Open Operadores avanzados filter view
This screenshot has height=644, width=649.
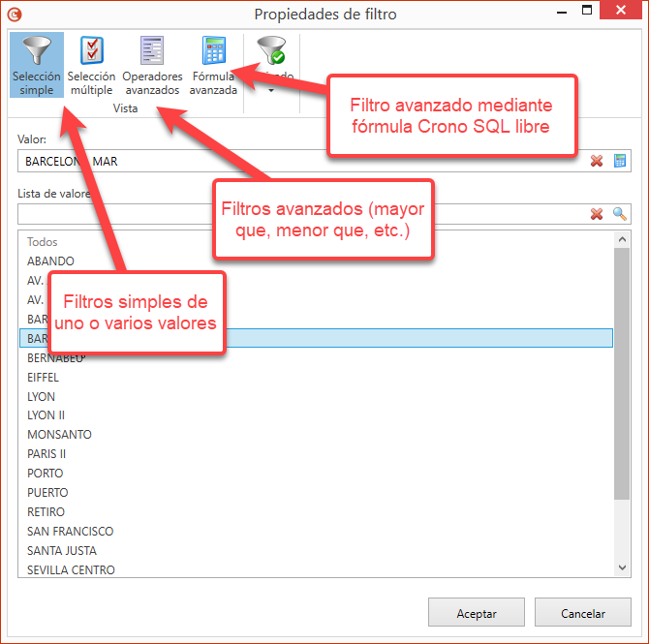(152, 64)
